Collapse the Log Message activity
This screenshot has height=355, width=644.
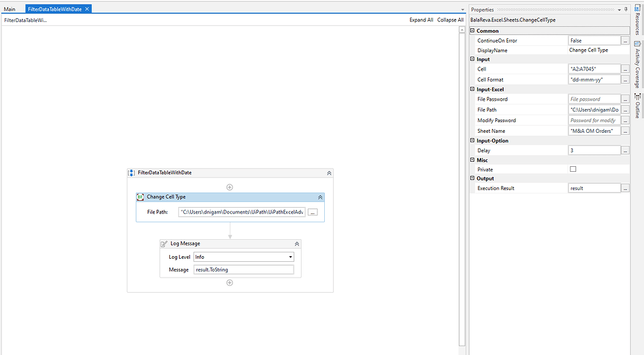pyautogui.click(x=297, y=244)
